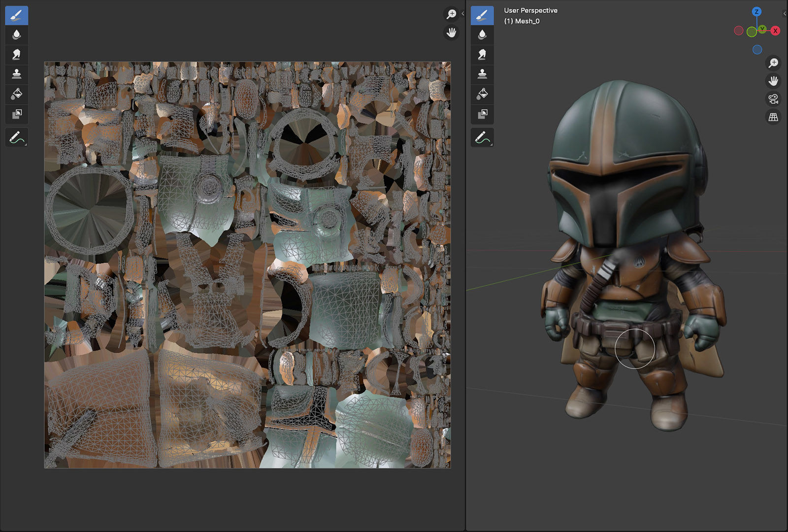Click the '(1) Mesh_0' object label

tap(522, 21)
